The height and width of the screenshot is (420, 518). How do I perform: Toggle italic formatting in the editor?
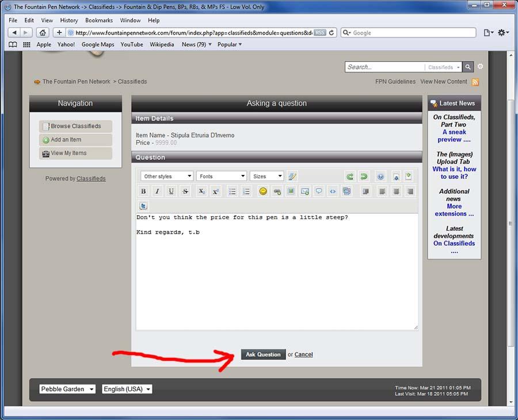tap(157, 192)
